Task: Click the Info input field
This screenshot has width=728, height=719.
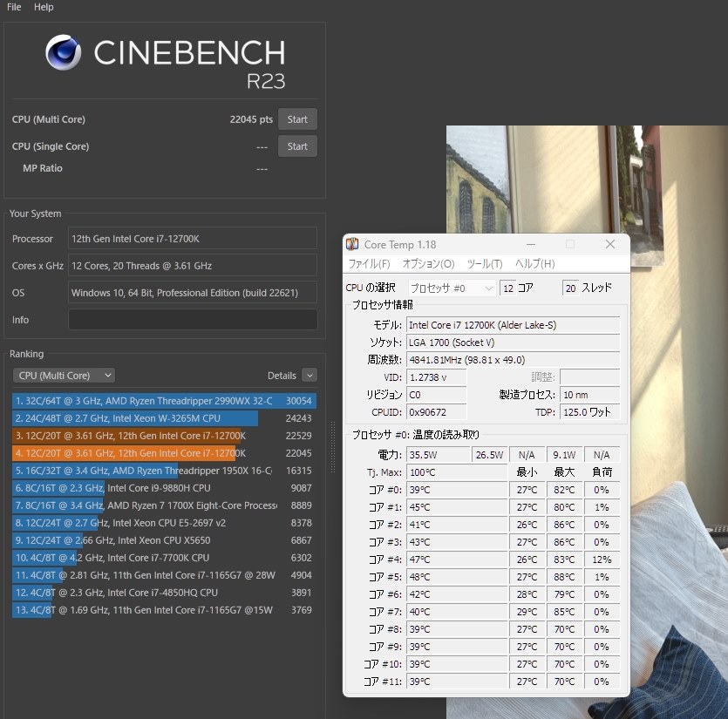Action: pos(193,320)
